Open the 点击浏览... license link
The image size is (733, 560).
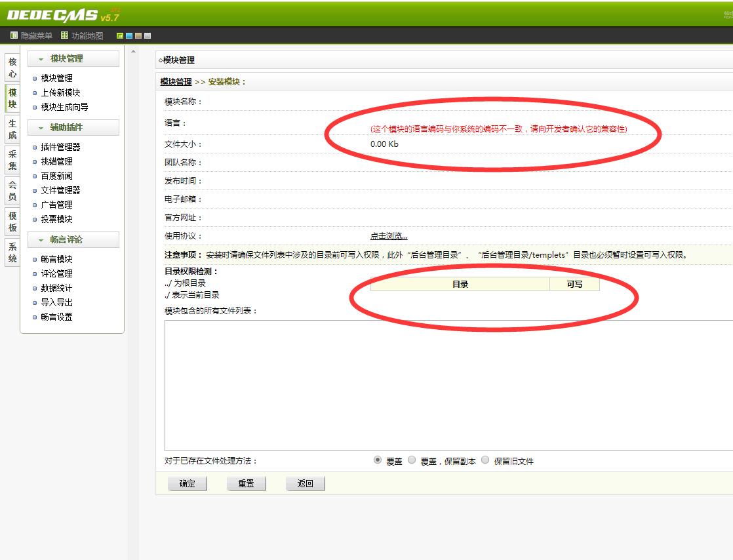[x=389, y=236]
